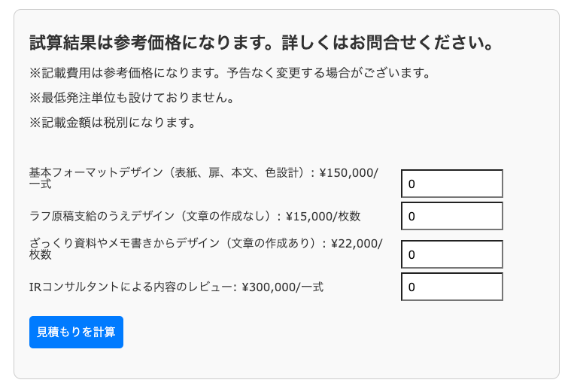Viewport: 577px width, 392px height.
Task: Click the ¥15,000/枚数 price text
Action: 323,217
